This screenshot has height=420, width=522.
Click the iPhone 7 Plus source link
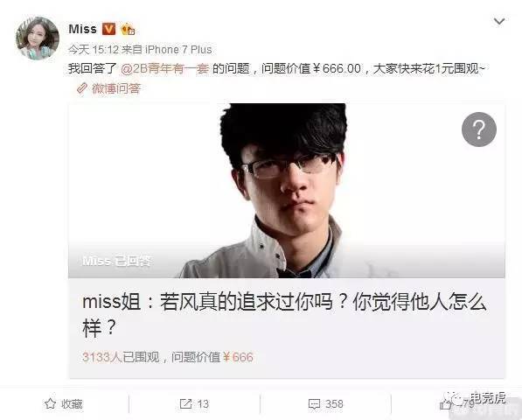(x=178, y=50)
